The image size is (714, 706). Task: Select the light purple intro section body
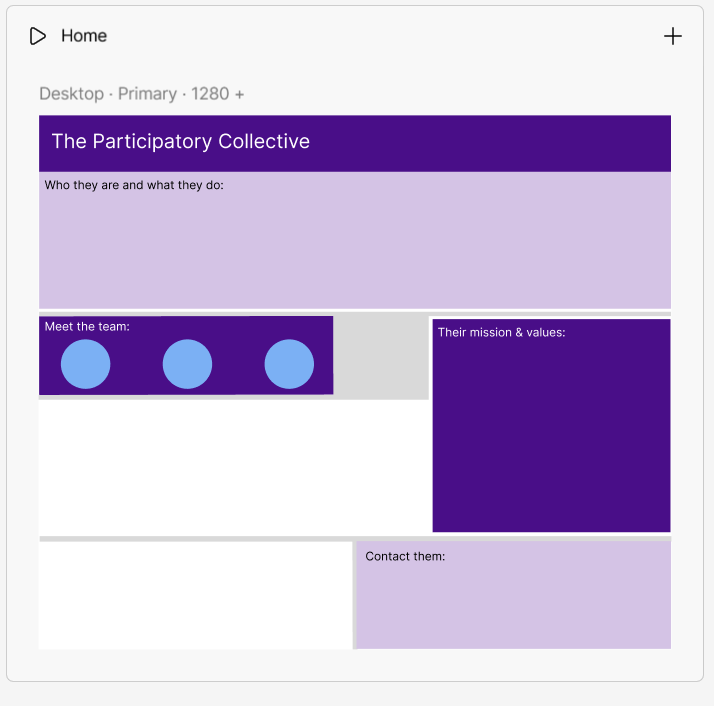pyautogui.click(x=355, y=250)
